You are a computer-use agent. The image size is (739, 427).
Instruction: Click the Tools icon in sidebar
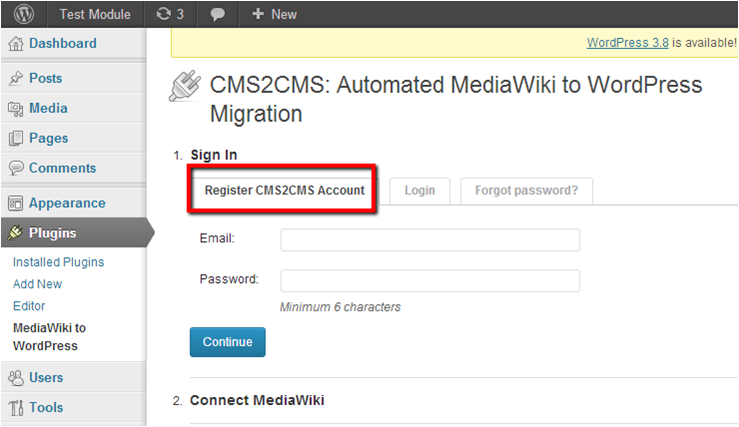pos(16,408)
